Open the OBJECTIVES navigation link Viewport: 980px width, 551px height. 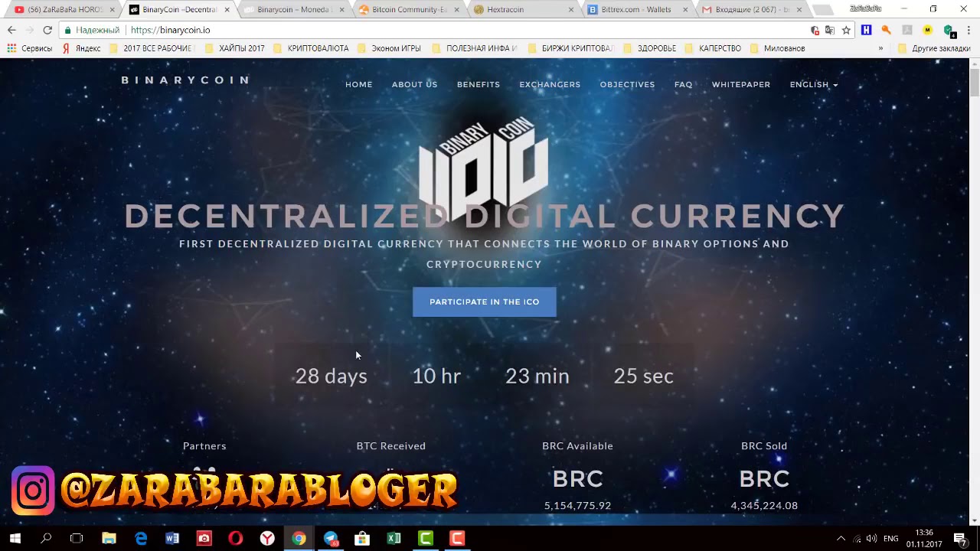pos(627,84)
